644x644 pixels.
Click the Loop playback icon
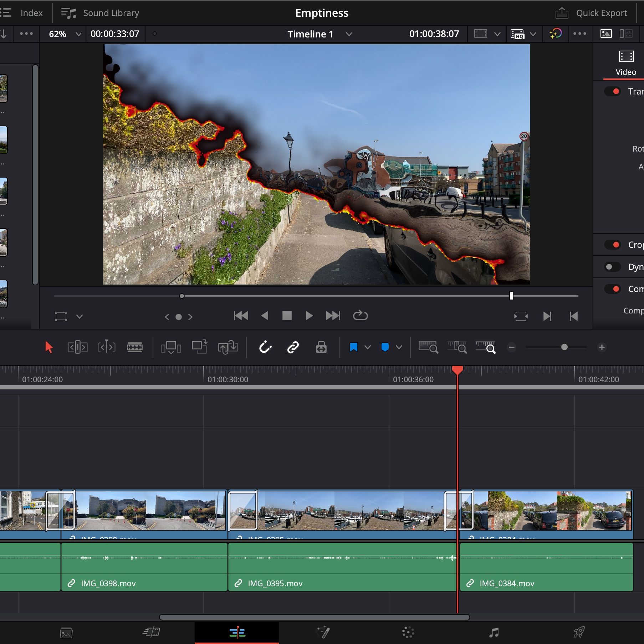coord(360,316)
